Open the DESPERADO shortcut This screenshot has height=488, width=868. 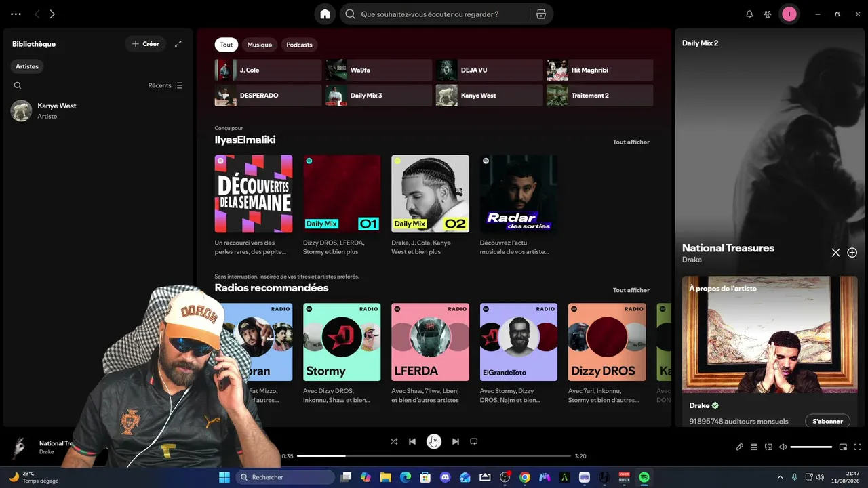point(268,96)
